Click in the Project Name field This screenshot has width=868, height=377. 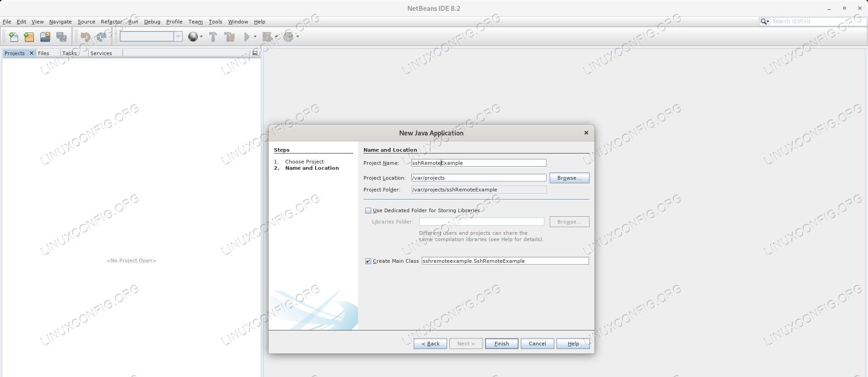[x=479, y=163]
